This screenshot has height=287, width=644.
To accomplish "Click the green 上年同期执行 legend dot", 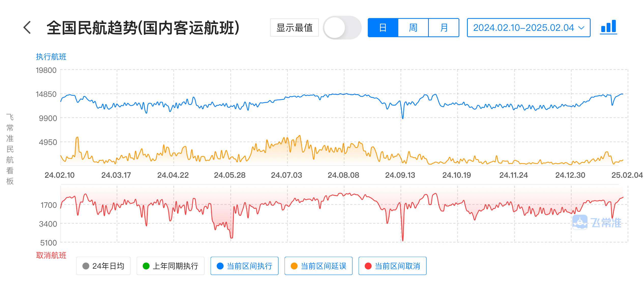I will (146, 266).
